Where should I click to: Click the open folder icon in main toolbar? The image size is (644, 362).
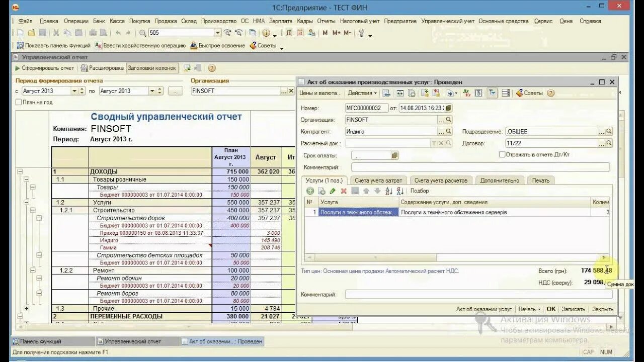[x=31, y=33]
